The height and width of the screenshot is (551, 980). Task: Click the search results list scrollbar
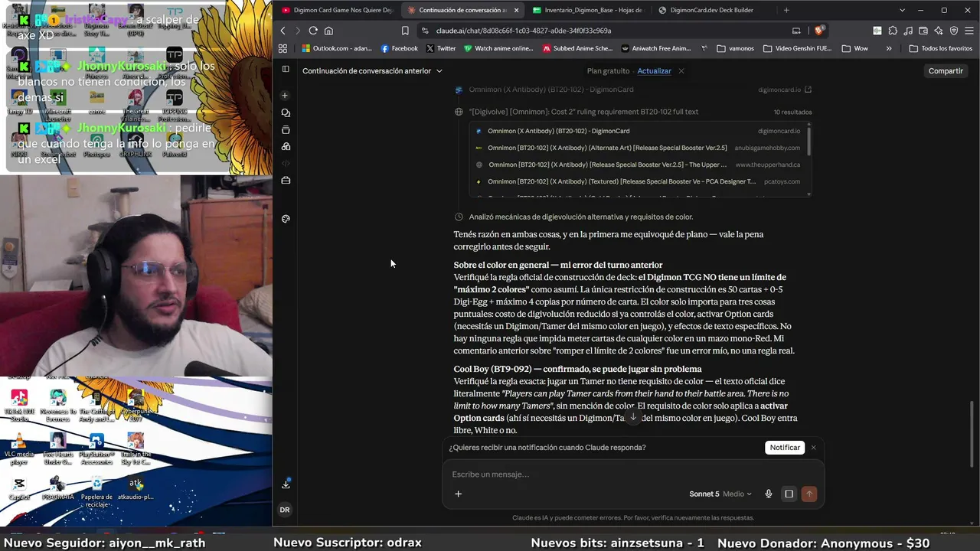[808, 140]
